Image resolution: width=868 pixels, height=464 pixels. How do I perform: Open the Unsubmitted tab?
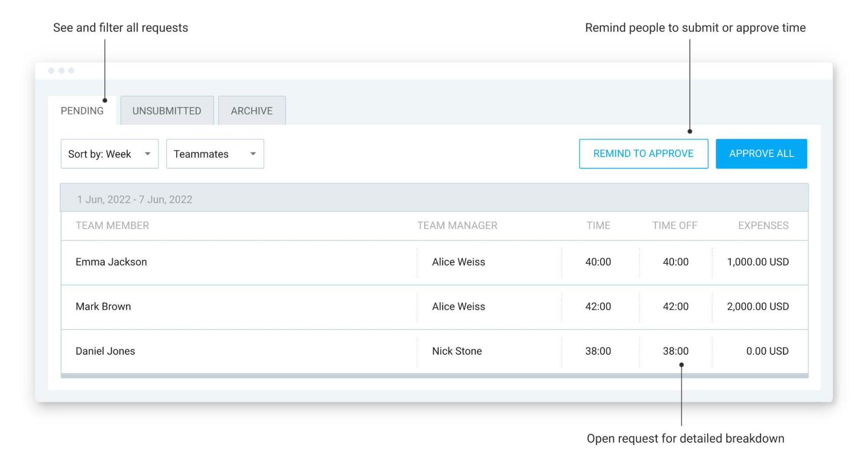pos(167,111)
